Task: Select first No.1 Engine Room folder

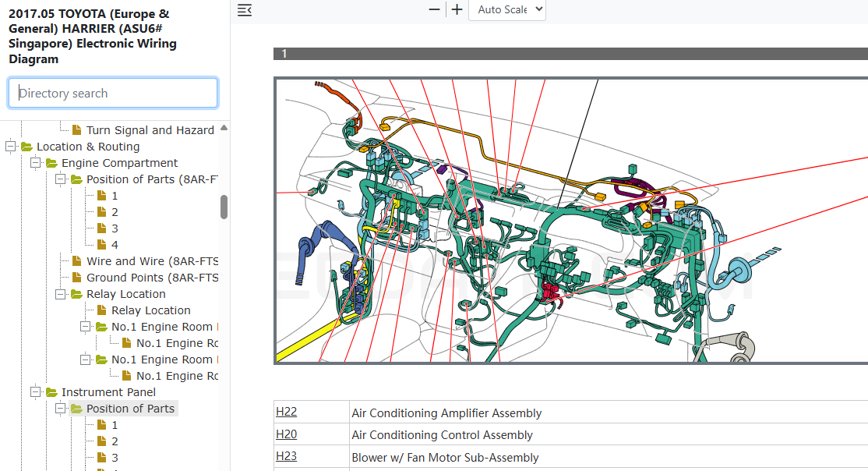Action: (164, 327)
